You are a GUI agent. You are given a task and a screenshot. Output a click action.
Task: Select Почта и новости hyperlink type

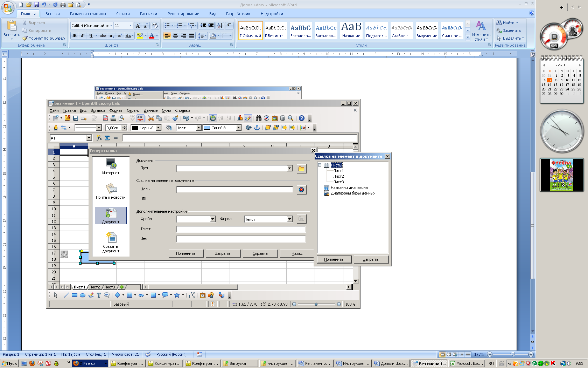[111, 191]
